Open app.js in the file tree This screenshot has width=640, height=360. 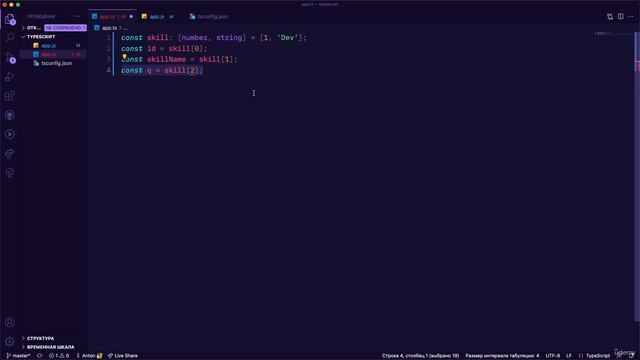[x=49, y=46]
